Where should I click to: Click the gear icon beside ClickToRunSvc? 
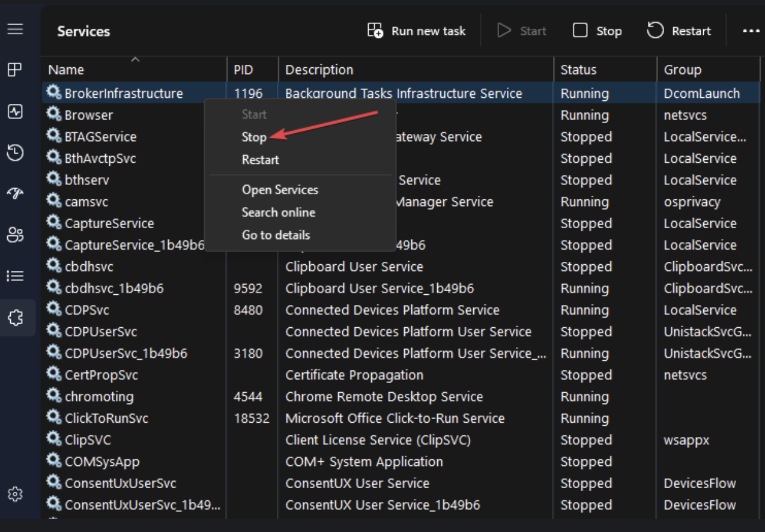point(54,417)
